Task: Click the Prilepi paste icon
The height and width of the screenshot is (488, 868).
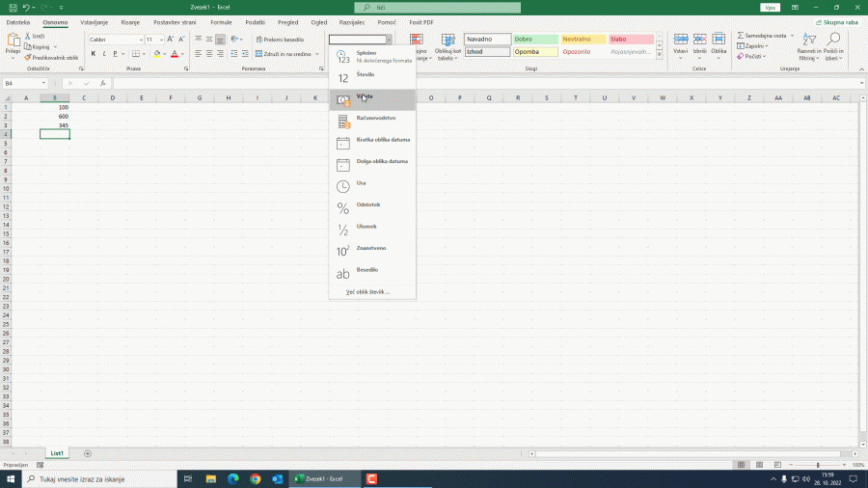Action: [x=14, y=43]
